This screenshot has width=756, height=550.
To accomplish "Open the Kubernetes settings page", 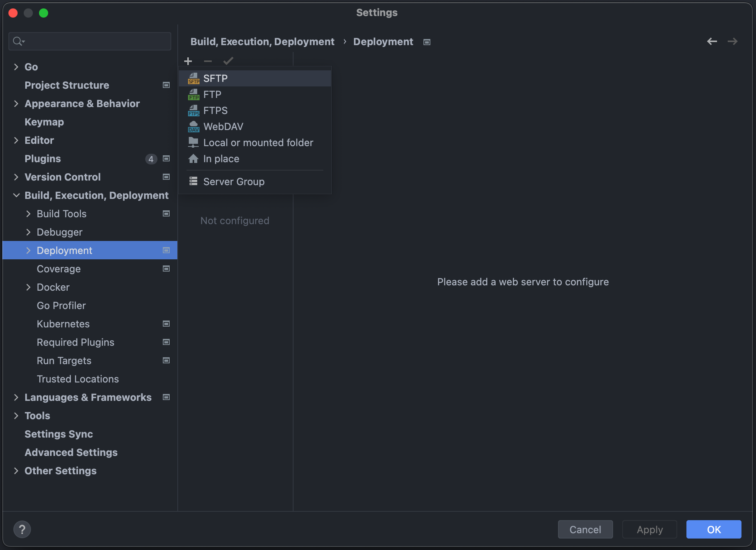I will [x=63, y=324].
